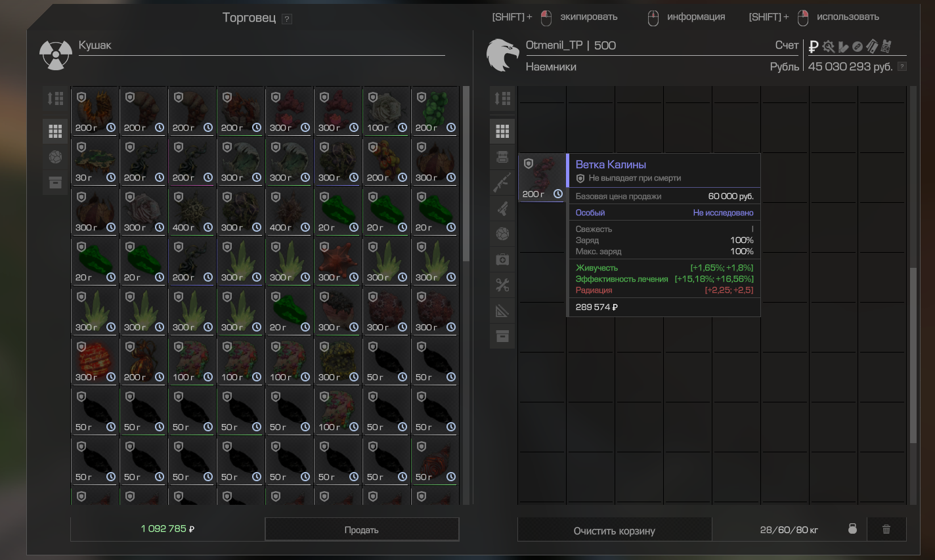This screenshot has height=560, width=935.
Task: Click the help question mark next to Торговец
Action: [287, 19]
